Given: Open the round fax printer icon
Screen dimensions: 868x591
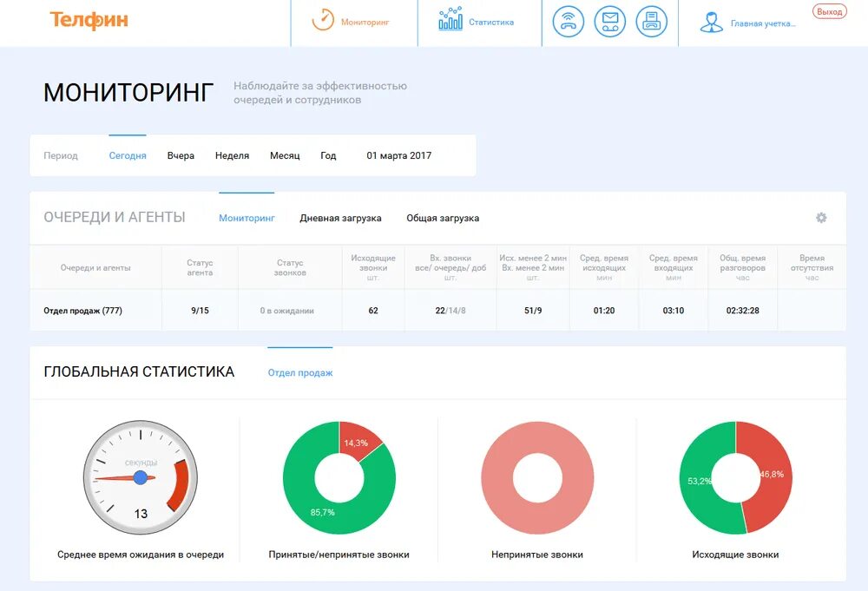Looking at the screenshot, I should (652, 22).
